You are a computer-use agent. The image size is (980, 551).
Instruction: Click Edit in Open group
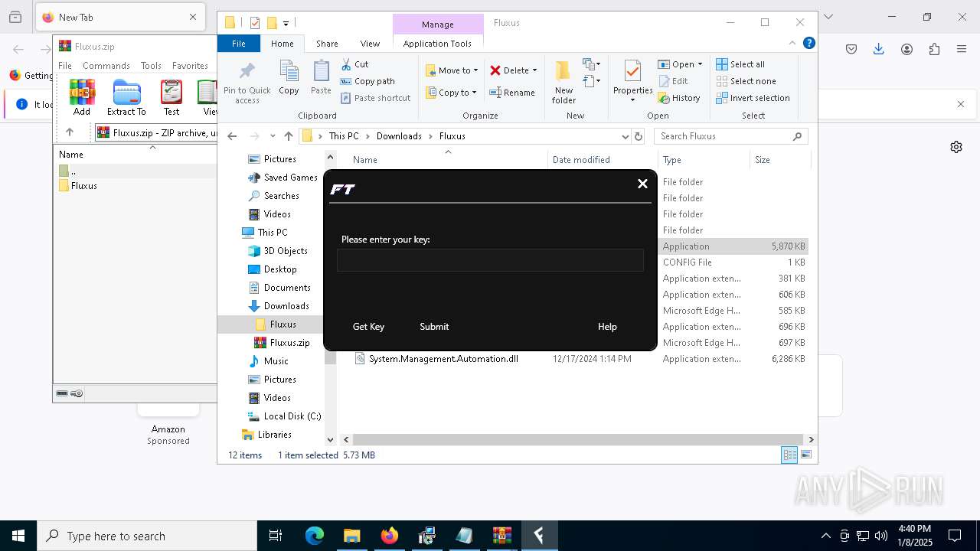coord(672,81)
